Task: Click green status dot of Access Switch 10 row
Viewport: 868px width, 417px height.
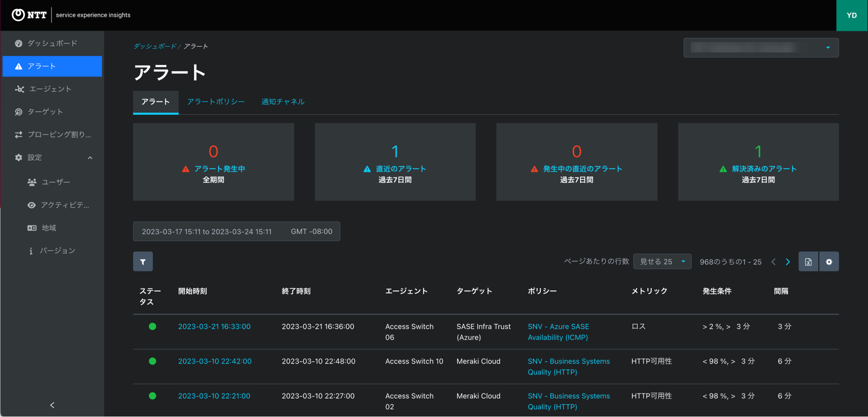Action: coord(152,361)
